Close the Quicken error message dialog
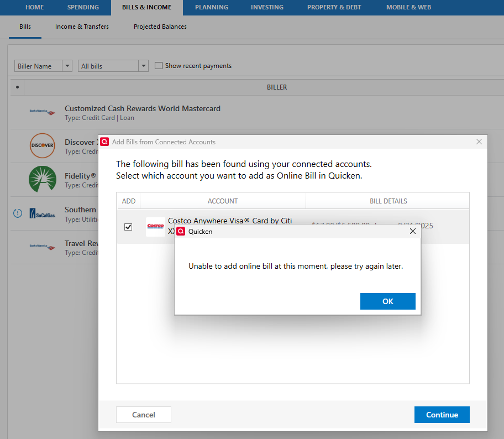This screenshot has height=439, width=504. tap(413, 231)
